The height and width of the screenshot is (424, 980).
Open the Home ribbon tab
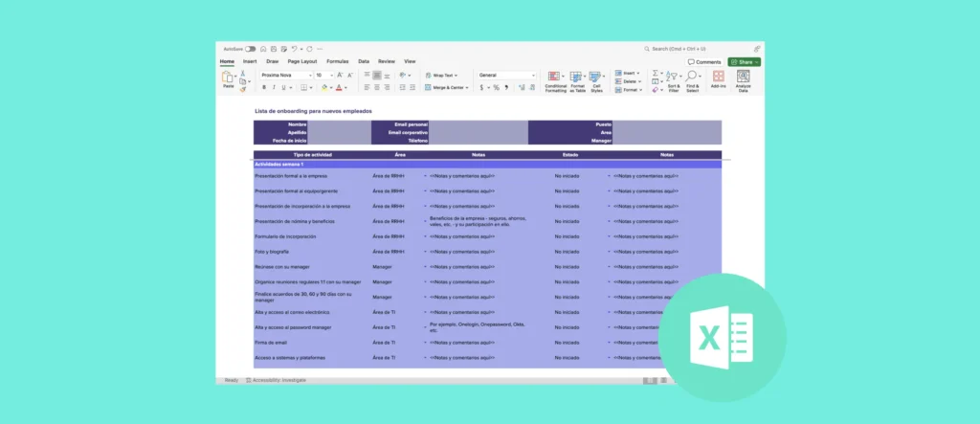pos(227,61)
